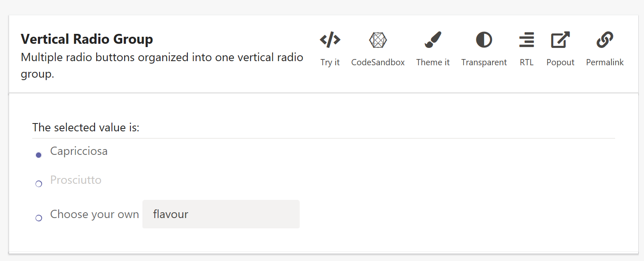644x261 pixels.
Task: Click the Theme it text label
Action: [432, 62]
